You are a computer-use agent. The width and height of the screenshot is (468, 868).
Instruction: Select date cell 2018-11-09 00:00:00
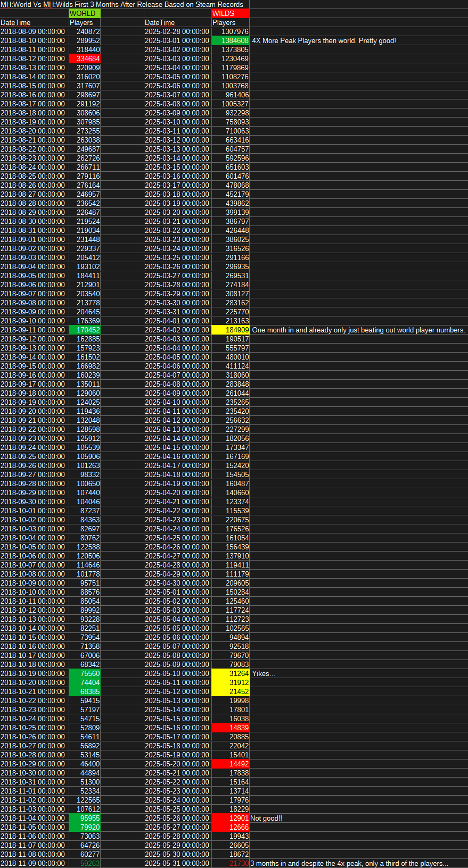tap(34, 863)
